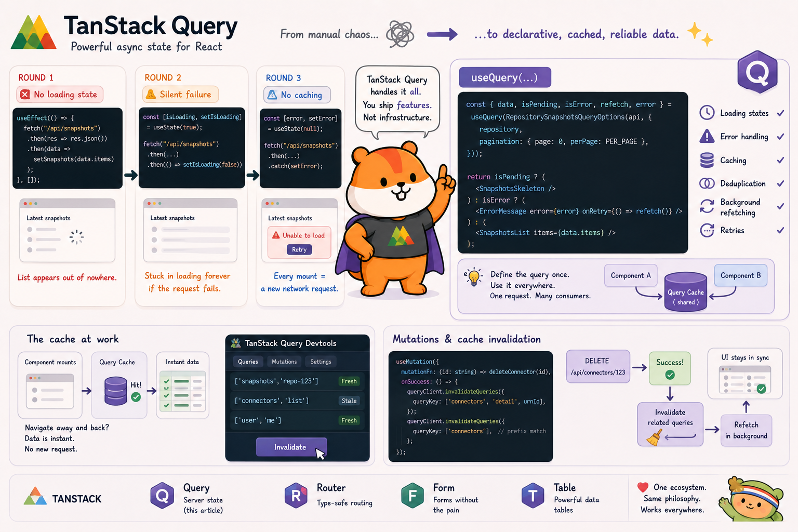Click the Fresh badge on snapshots row
The width and height of the screenshot is (798, 532).
click(x=349, y=381)
